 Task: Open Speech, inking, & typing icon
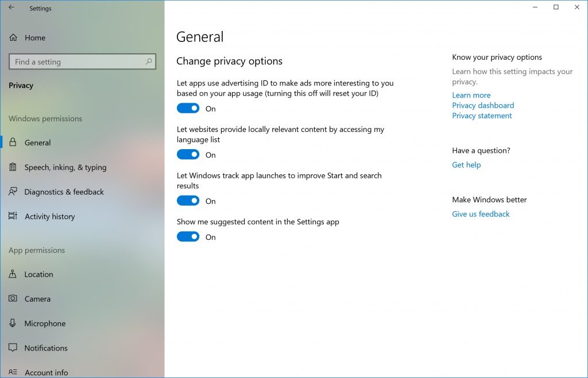[x=13, y=167]
